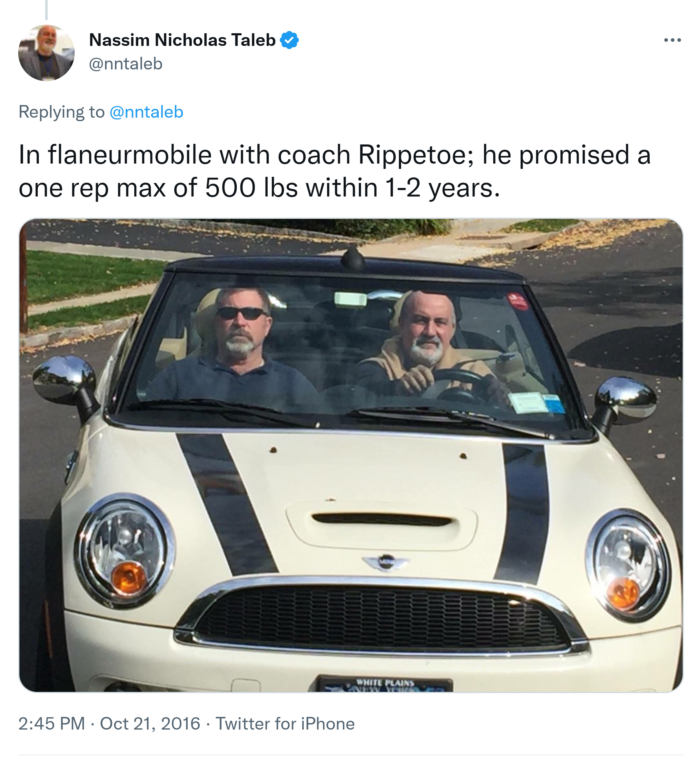Viewport: 700px width, 769px height.
Task: Click the black roof antenna on car
Action: click(x=353, y=258)
